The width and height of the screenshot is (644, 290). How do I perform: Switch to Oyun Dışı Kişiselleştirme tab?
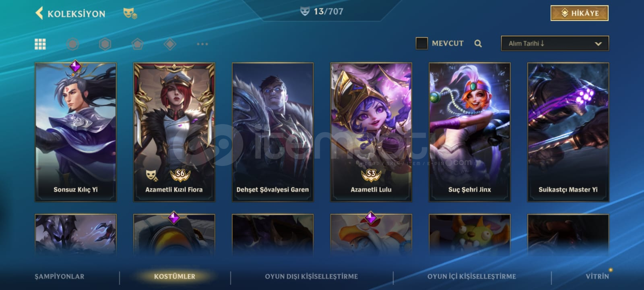pos(311,276)
